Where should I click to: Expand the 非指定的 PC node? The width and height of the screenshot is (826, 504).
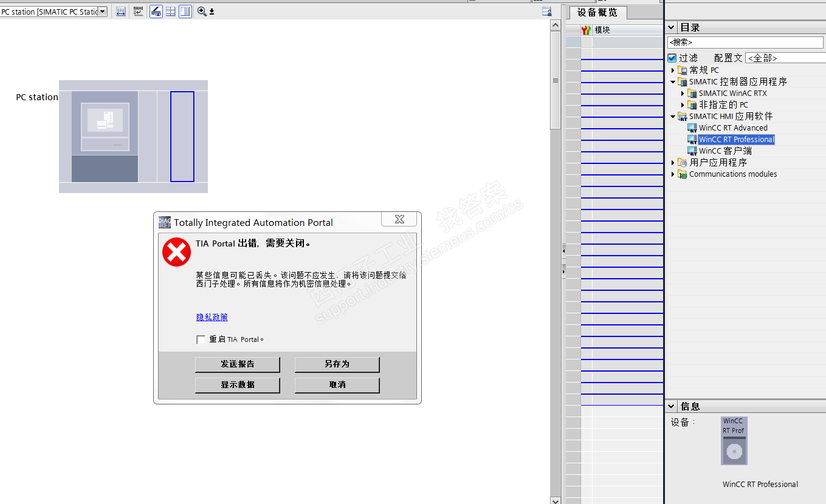coord(683,105)
